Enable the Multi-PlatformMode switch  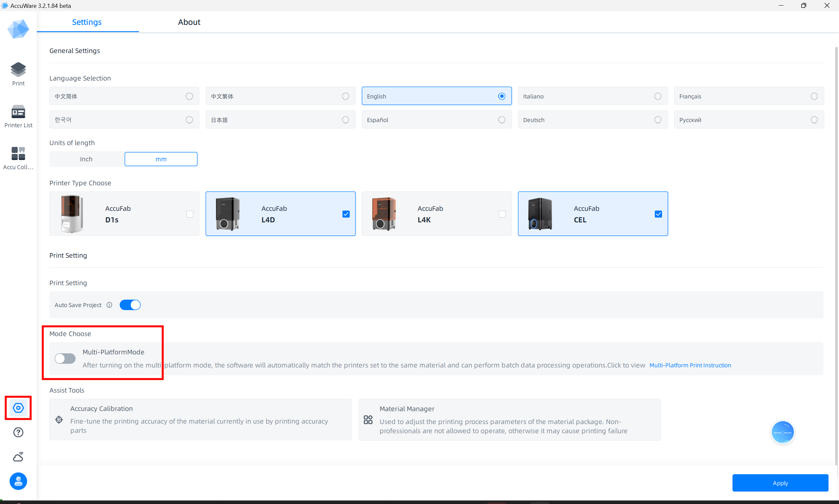65,358
